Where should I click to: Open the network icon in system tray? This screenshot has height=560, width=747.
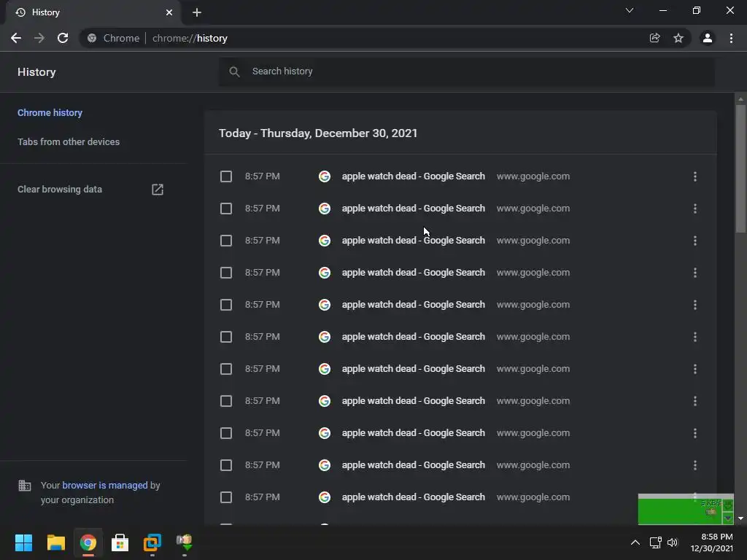pyautogui.click(x=656, y=542)
